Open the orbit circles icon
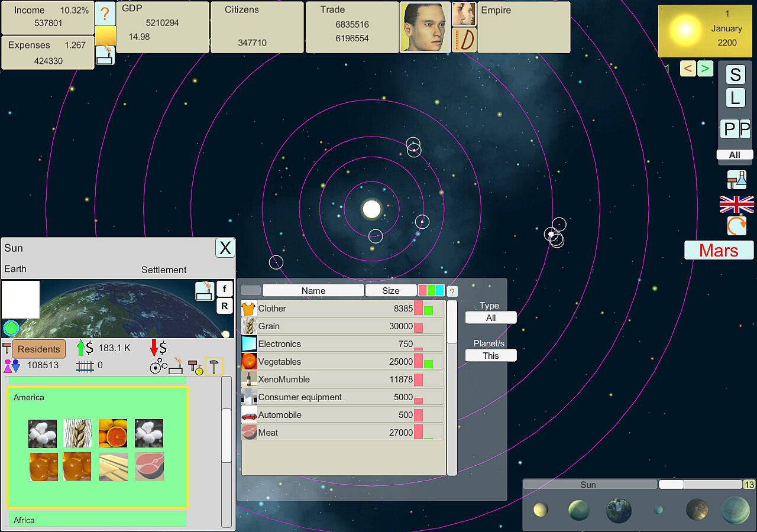Screen dimensions: 757x532 coord(158,367)
